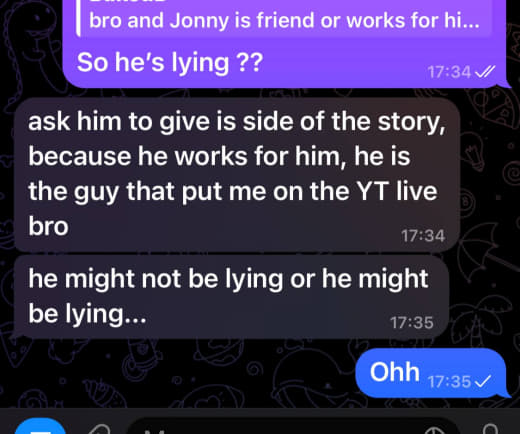
Task: Tap the microphone voice message icon
Action: [x=491, y=429]
